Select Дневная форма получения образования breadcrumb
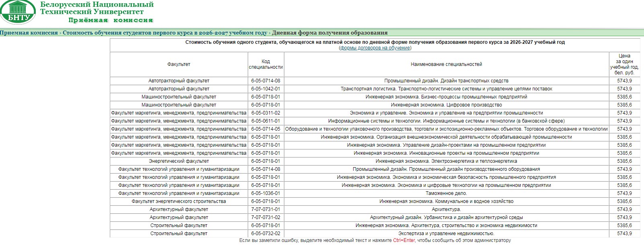Image resolution: width=644 pixels, height=252 pixels. tap(330, 33)
